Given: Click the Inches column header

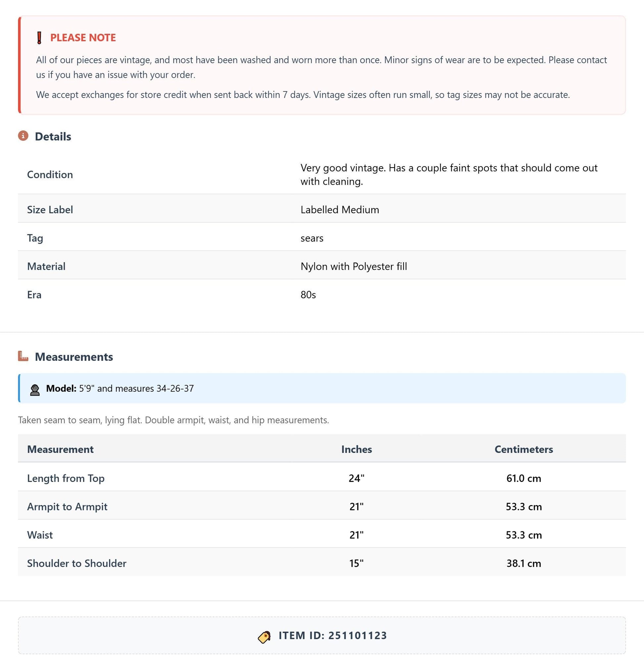Looking at the screenshot, I should tap(356, 449).
